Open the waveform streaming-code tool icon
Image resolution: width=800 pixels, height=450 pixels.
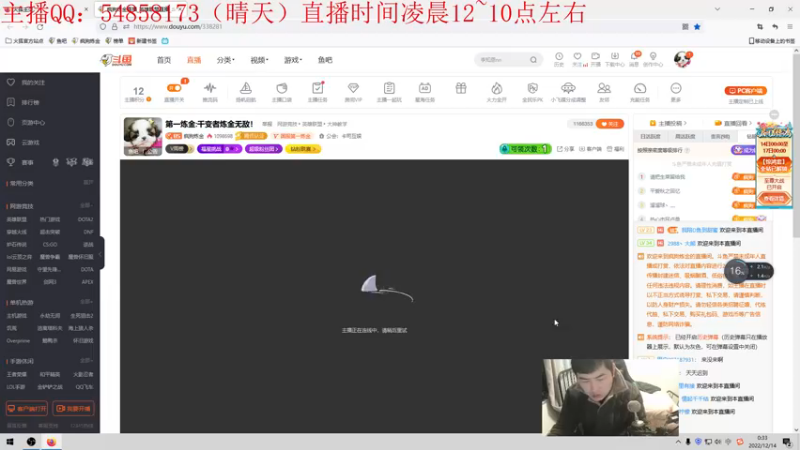(x=210, y=88)
